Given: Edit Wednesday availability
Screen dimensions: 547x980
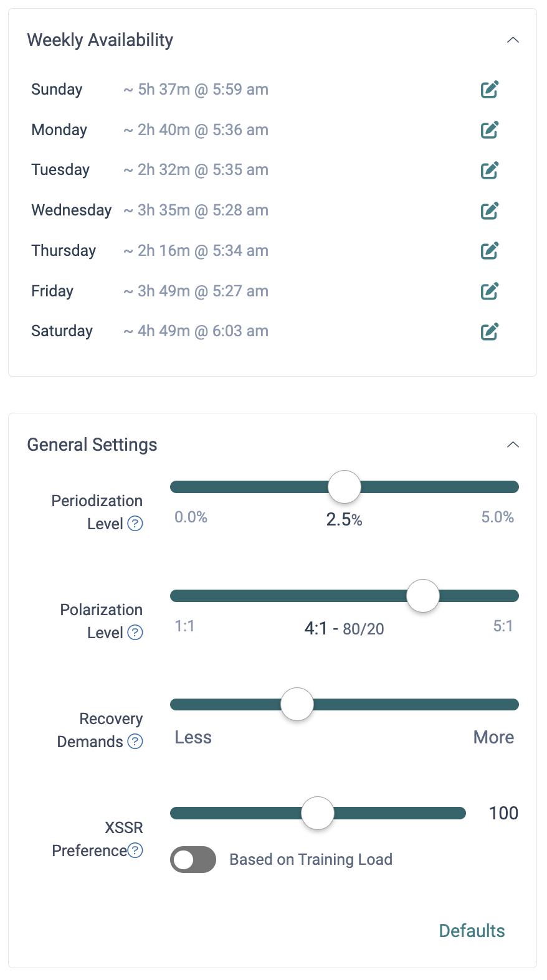Looking at the screenshot, I should [490, 210].
